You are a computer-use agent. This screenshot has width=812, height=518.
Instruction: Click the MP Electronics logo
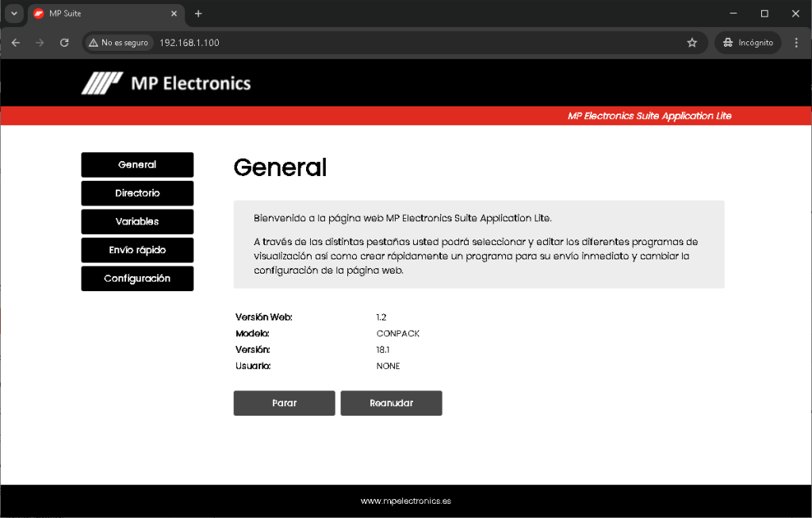tap(167, 83)
